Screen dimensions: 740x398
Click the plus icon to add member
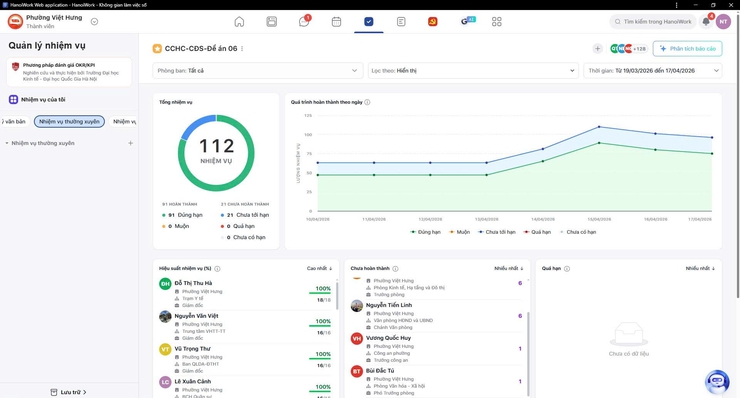click(597, 49)
